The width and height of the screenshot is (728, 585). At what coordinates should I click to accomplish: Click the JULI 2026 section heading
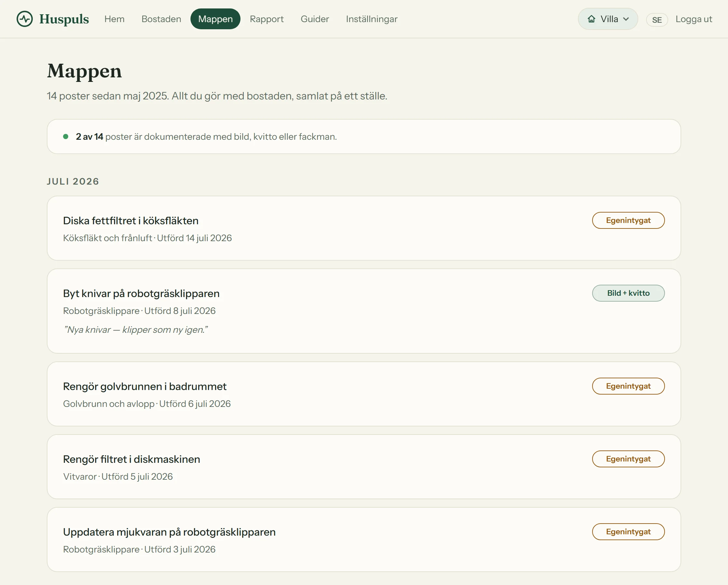point(73,181)
